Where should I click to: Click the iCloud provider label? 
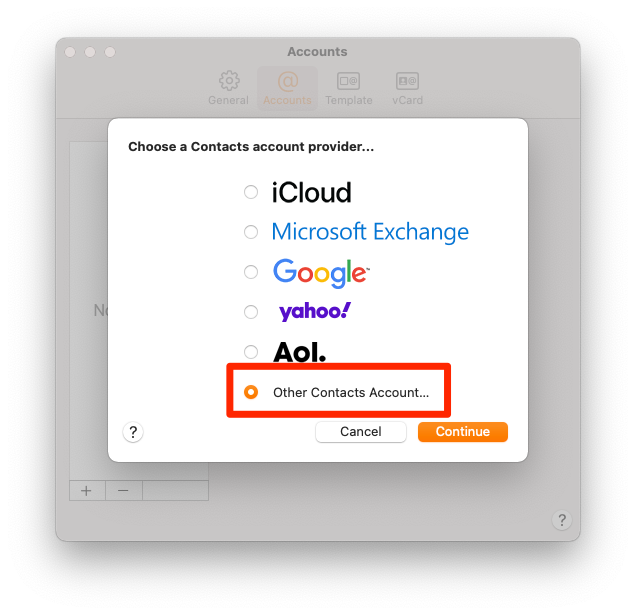coord(311,192)
